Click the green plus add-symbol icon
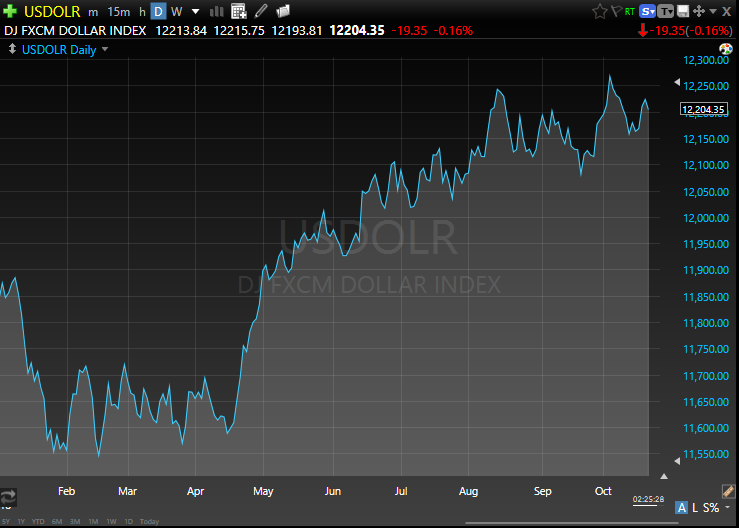The height and width of the screenshot is (528, 739). 9,11
